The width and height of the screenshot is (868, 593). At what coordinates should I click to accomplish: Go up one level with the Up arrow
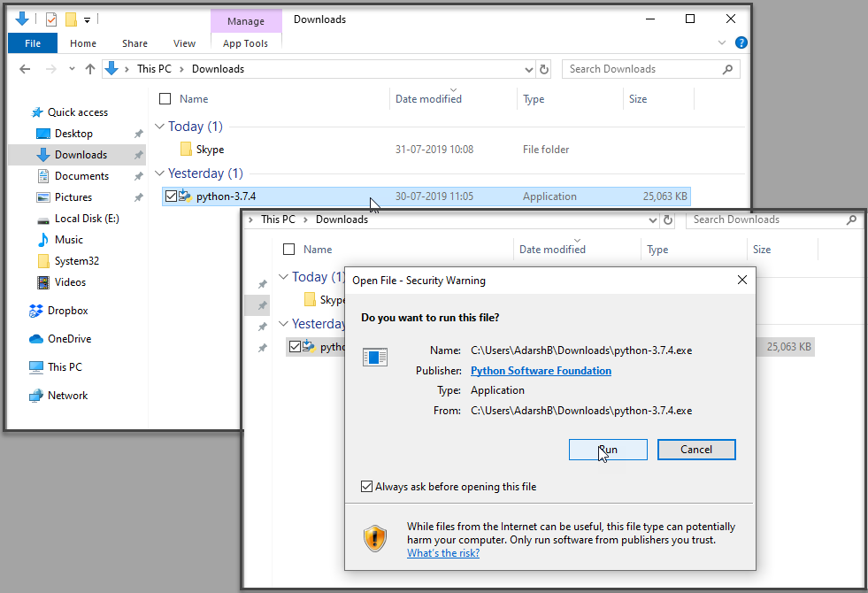tap(90, 69)
